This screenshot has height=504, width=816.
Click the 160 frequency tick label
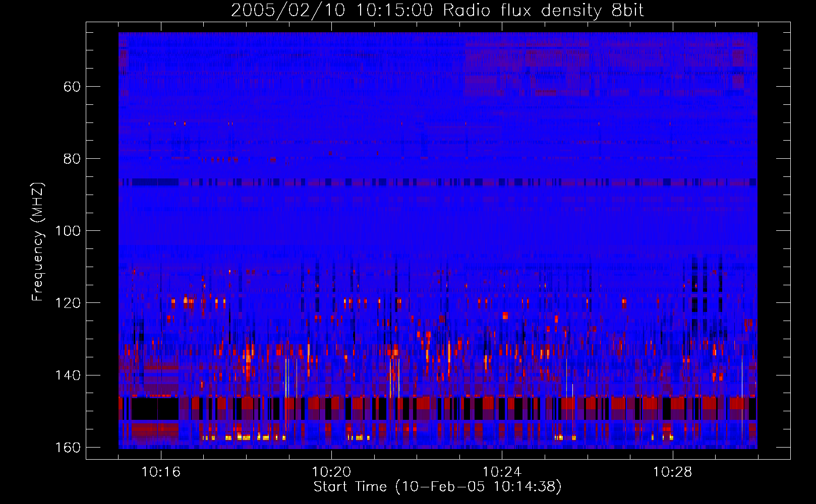click(68, 448)
